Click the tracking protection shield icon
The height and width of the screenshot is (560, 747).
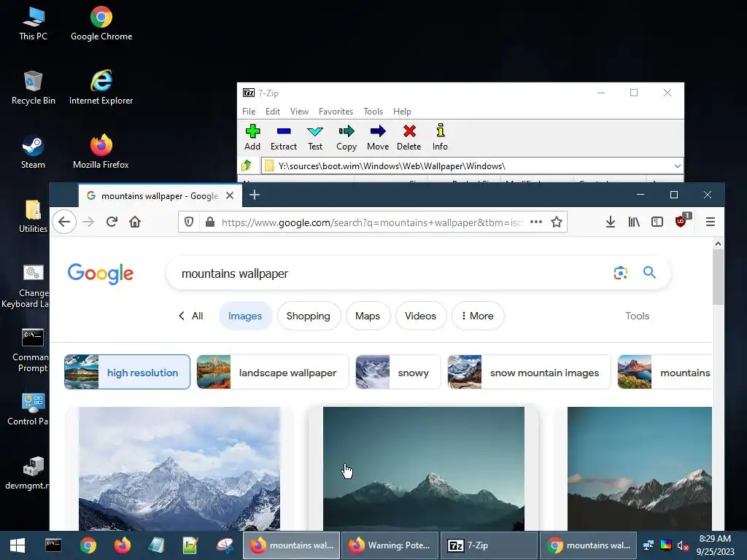(189, 222)
